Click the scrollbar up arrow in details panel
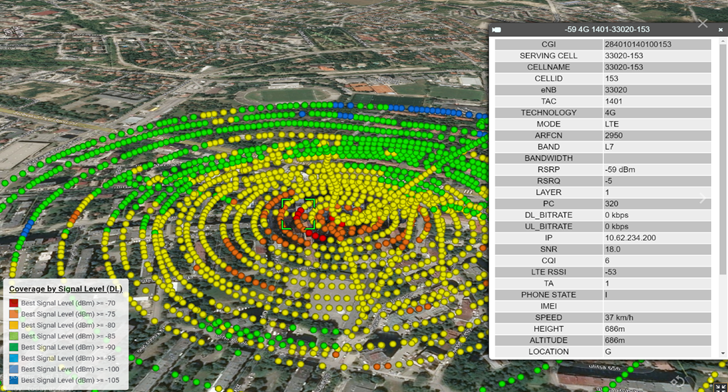728x392 pixels. tap(722, 42)
